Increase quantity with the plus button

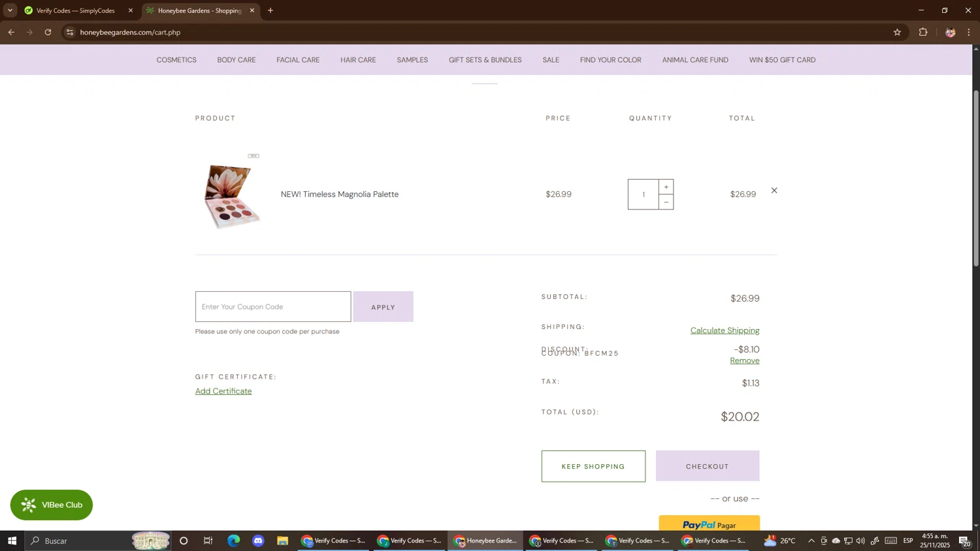click(666, 187)
